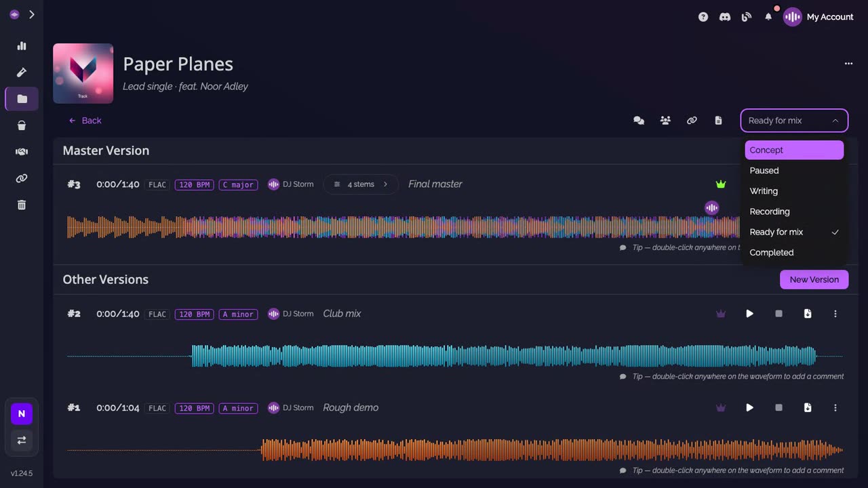
Task: Download the Rough demo version file
Action: click(x=808, y=408)
